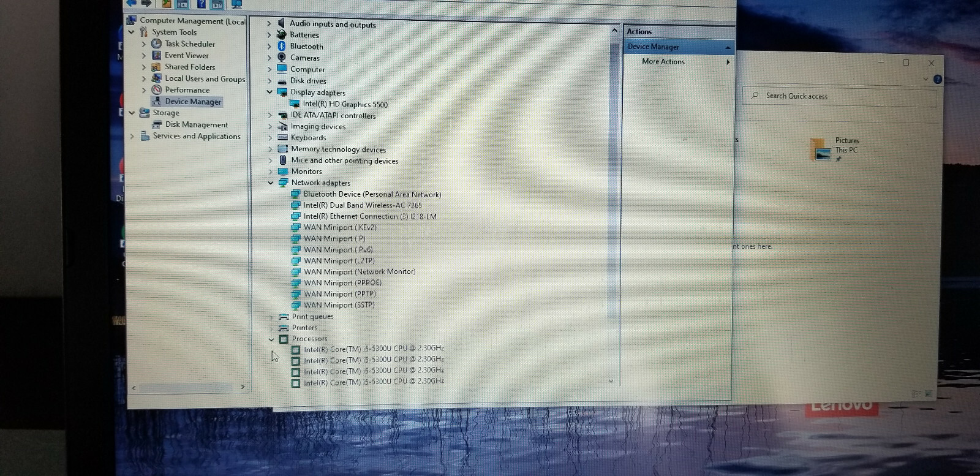Select the Performance monitor icon
Image resolution: width=980 pixels, height=476 pixels.
(156, 89)
